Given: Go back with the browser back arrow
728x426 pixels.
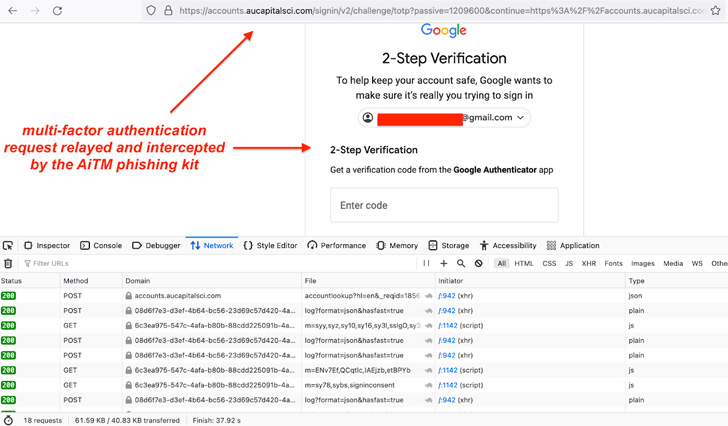Looking at the screenshot, I should click(13, 10).
